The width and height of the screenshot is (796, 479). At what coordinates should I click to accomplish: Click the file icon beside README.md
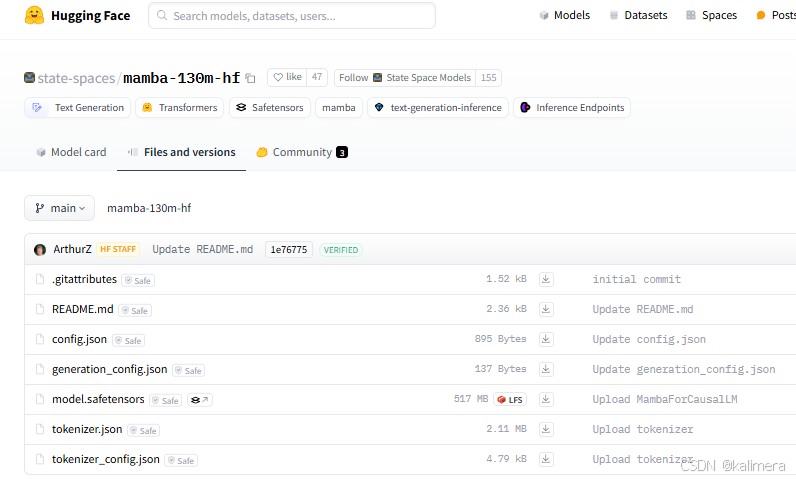[40, 309]
